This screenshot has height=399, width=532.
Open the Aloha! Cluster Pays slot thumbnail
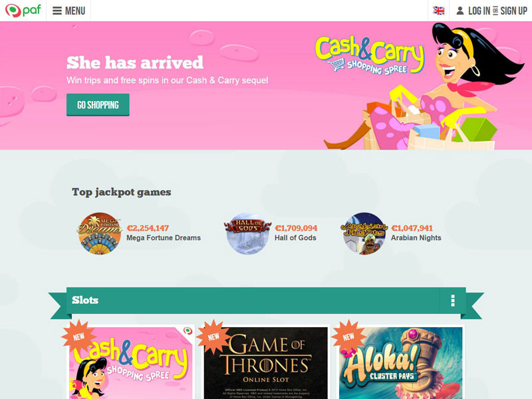click(401, 362)
